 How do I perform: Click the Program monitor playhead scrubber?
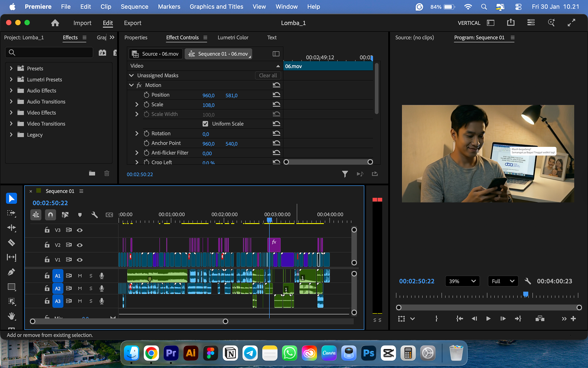point(526,295)
